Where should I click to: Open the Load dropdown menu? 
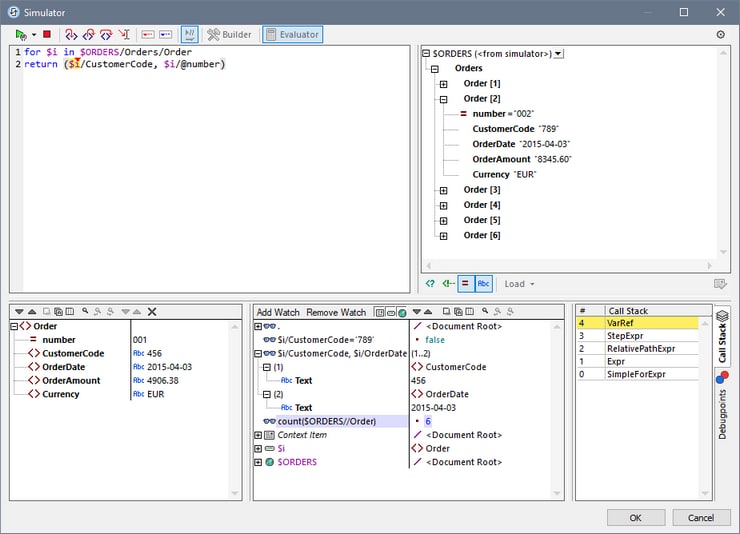point(519,284)
